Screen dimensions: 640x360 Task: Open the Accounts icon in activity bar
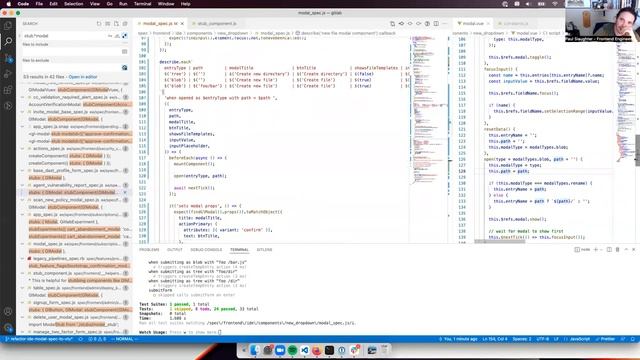pos(8,312)
